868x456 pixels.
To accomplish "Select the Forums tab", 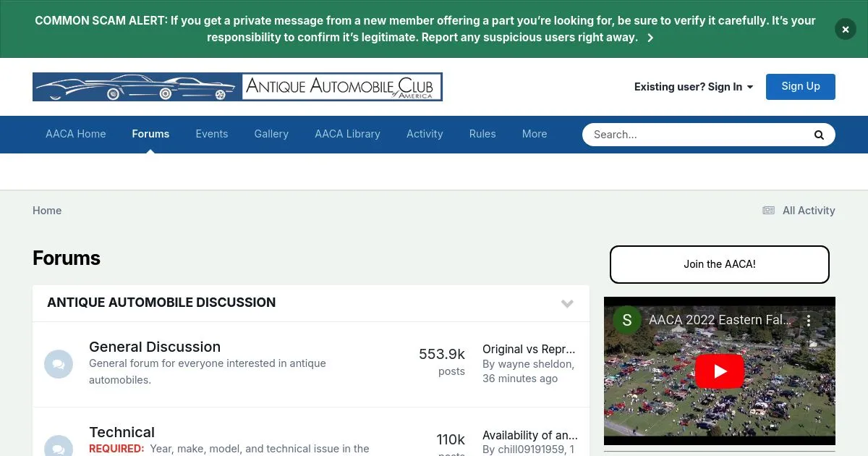I will click(x=150, y=134).
